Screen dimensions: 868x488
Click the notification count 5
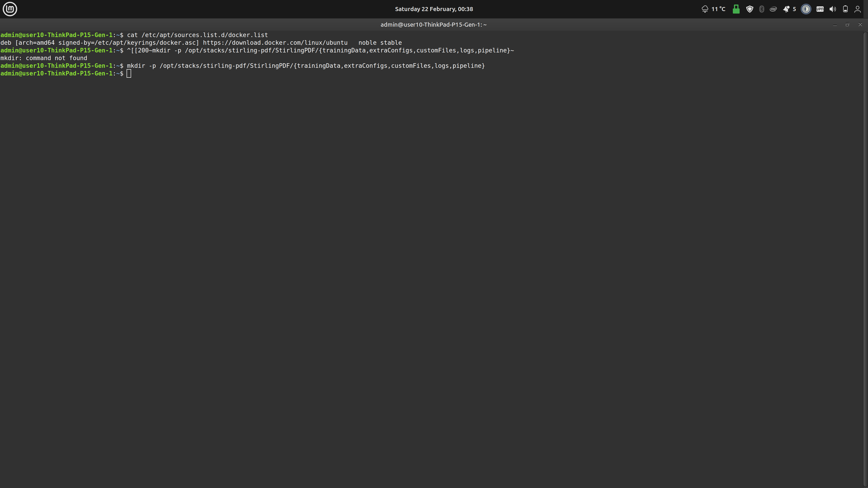coord(794,9)
